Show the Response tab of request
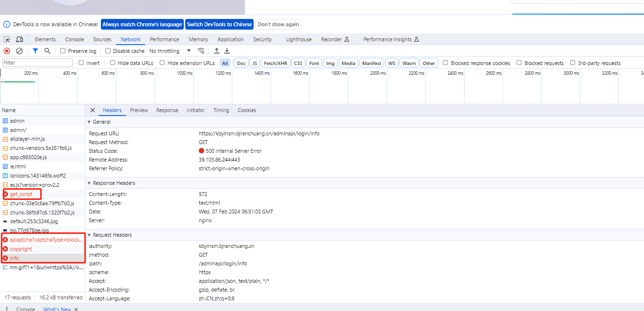 click(167, 110)
